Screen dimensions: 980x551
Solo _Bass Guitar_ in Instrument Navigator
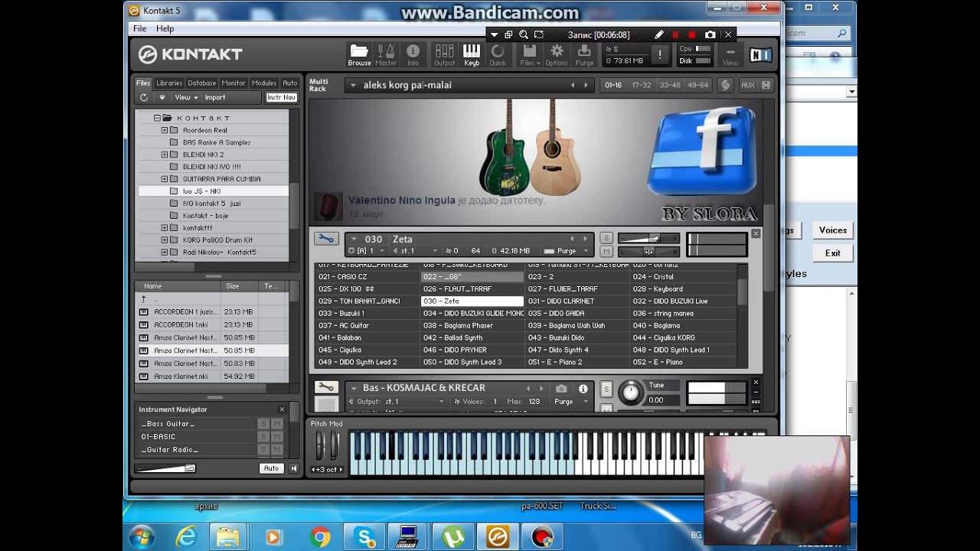[x=263, y=424]
